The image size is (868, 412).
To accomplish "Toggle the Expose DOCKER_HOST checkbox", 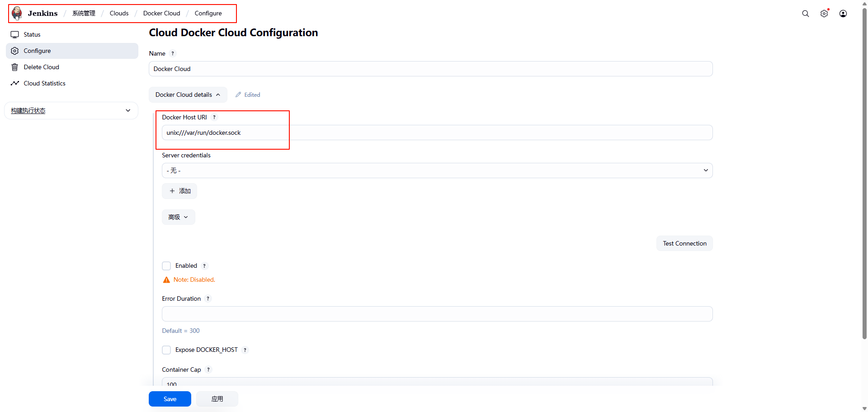I will (166, 350).
